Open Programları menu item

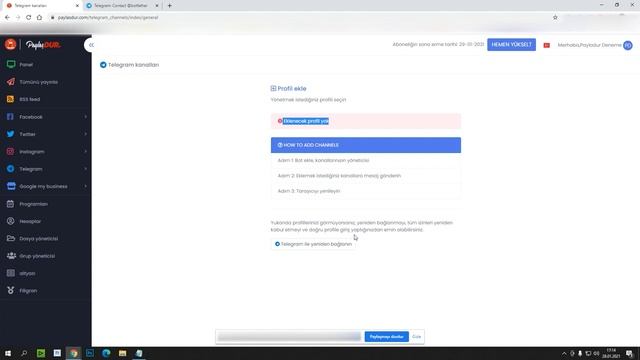pos(46,204)
